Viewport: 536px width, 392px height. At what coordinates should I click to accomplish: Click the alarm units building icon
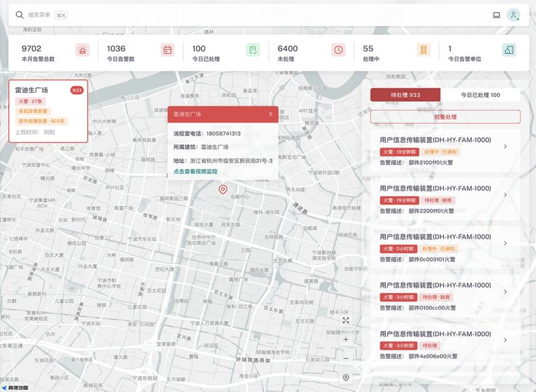[509, 50]
